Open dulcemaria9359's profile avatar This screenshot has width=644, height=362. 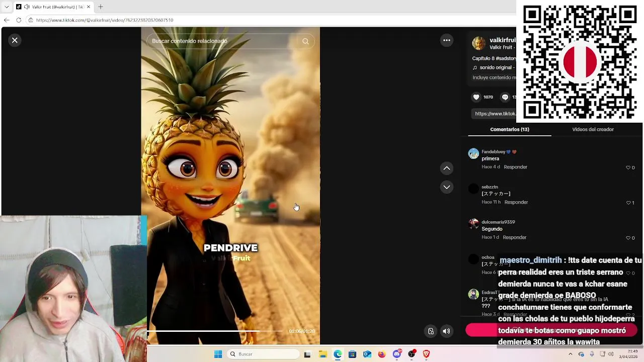473,224
